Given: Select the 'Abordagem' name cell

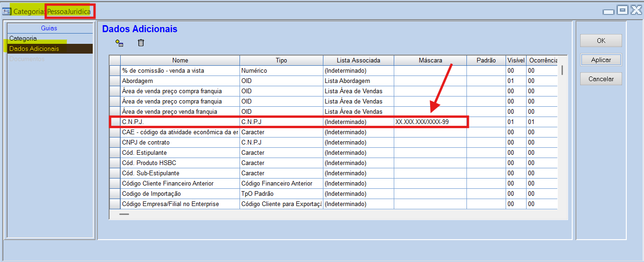Looking at the screenshot, I should click(x=180, y=81).
